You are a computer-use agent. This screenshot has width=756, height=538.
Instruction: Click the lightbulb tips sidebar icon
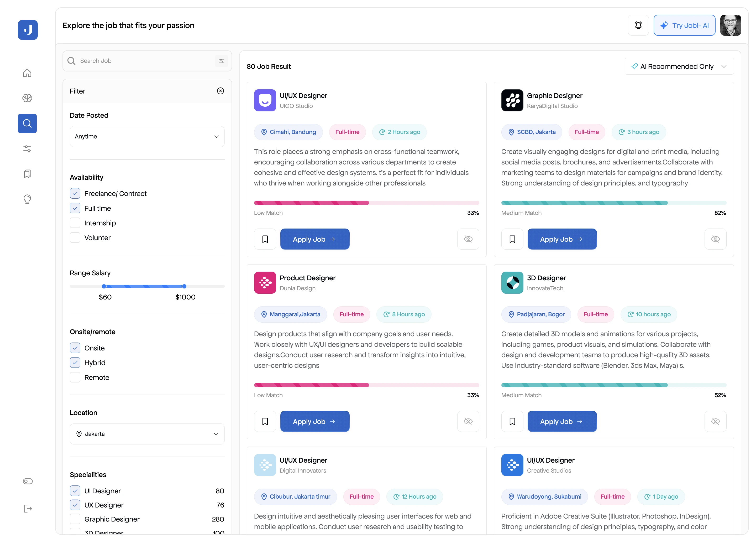[x=27, y=199]
